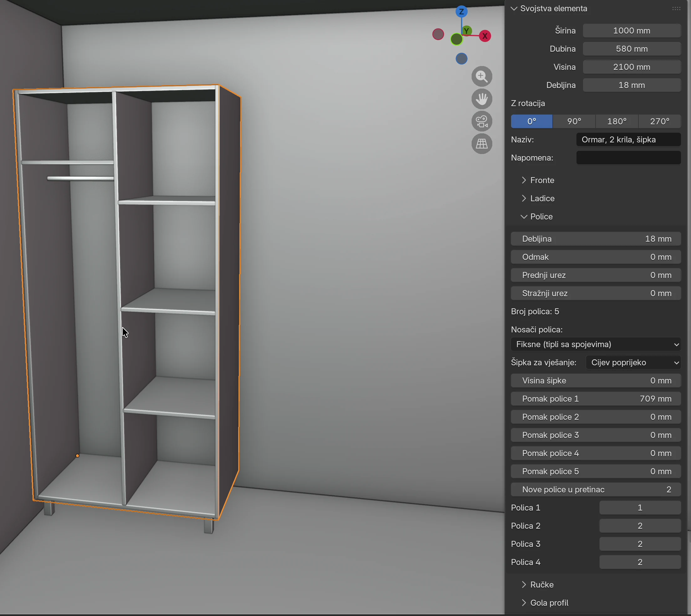Click the Stražnji urez value field
The height and width of the screenshot is (616, 691).
tap(596, 294)
